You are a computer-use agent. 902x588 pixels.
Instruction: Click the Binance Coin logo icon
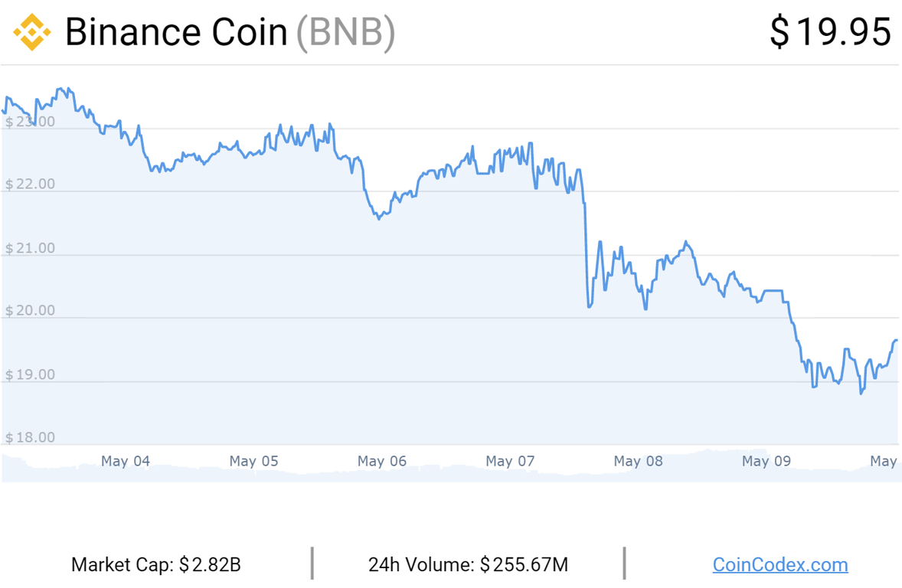(x=31, y=32)
